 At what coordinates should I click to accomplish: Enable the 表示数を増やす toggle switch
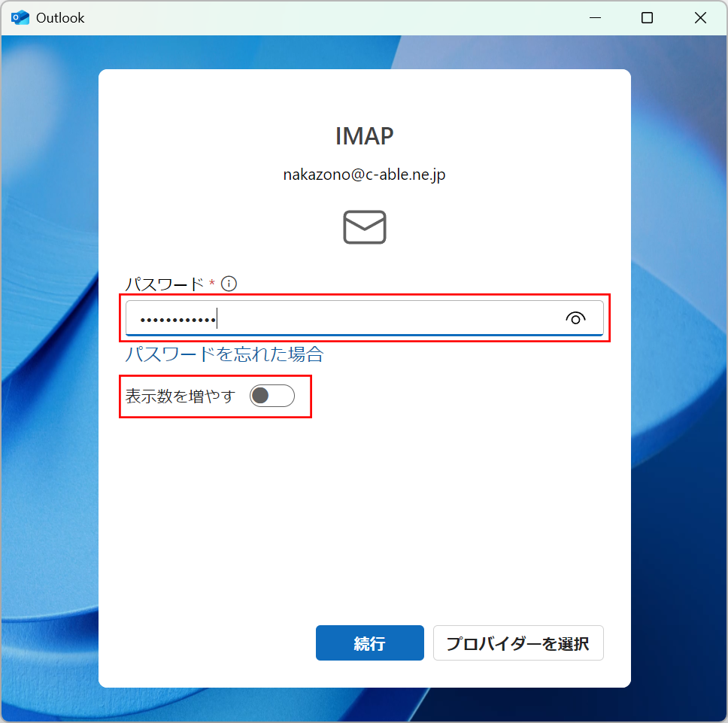click(271, 396)
